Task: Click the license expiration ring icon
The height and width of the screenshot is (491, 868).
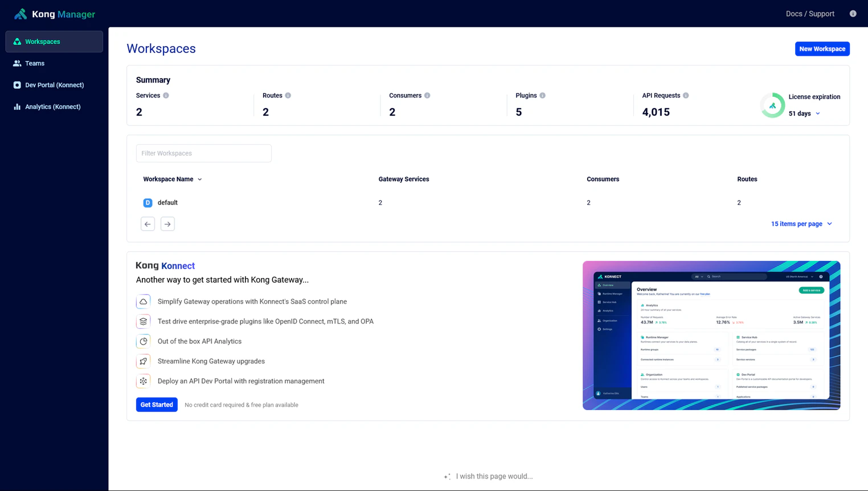Action: click(772, 105)
